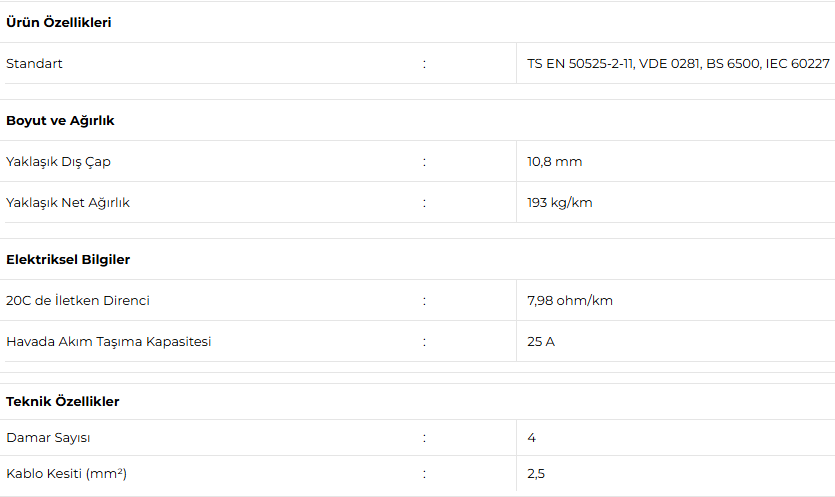Click the colon separator in Damar Sayısı row
The width and height of the screenshot is (835, 497).
coord(424,437)
